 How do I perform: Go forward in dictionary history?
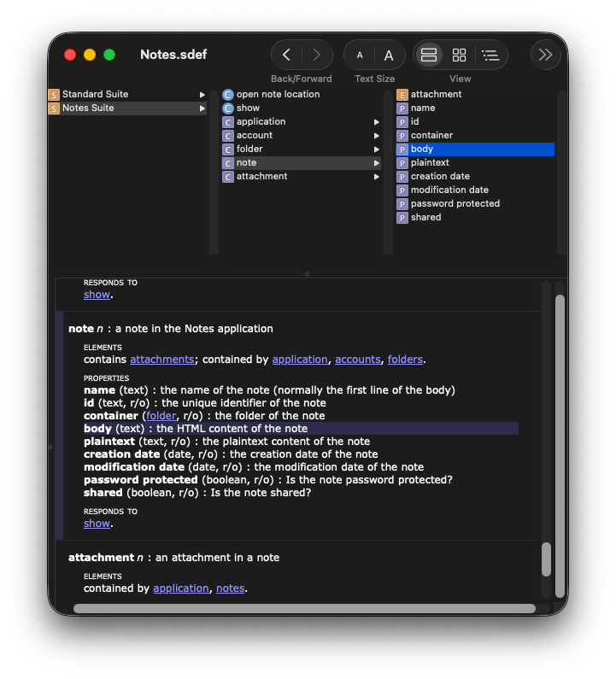click(x=317, y=55)
